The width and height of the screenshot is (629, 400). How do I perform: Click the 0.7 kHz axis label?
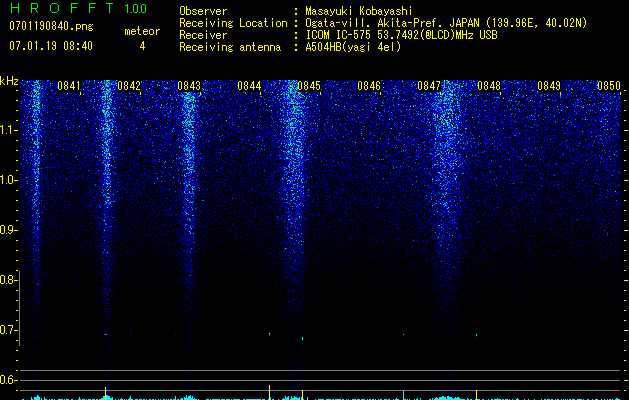[8, 330]
